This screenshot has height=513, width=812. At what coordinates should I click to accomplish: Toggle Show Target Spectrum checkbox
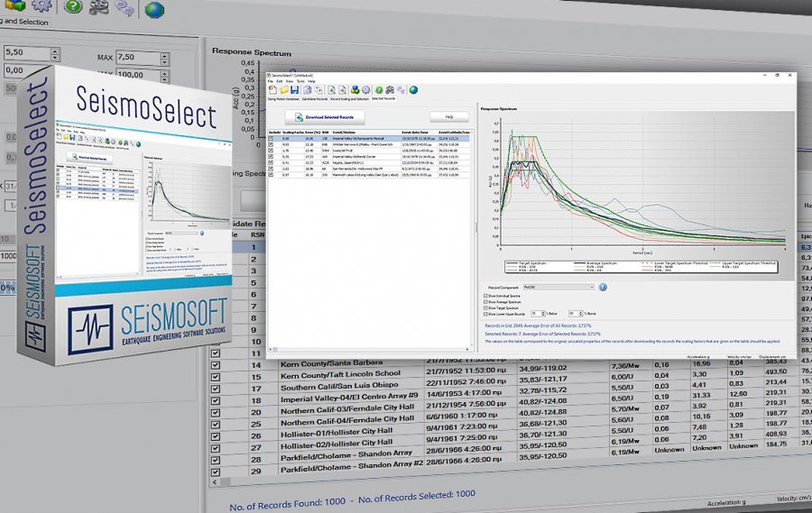tap(485, 308)
